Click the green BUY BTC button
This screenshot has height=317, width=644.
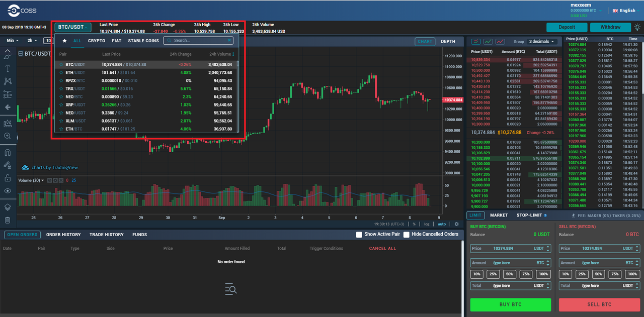pos(511,304)
